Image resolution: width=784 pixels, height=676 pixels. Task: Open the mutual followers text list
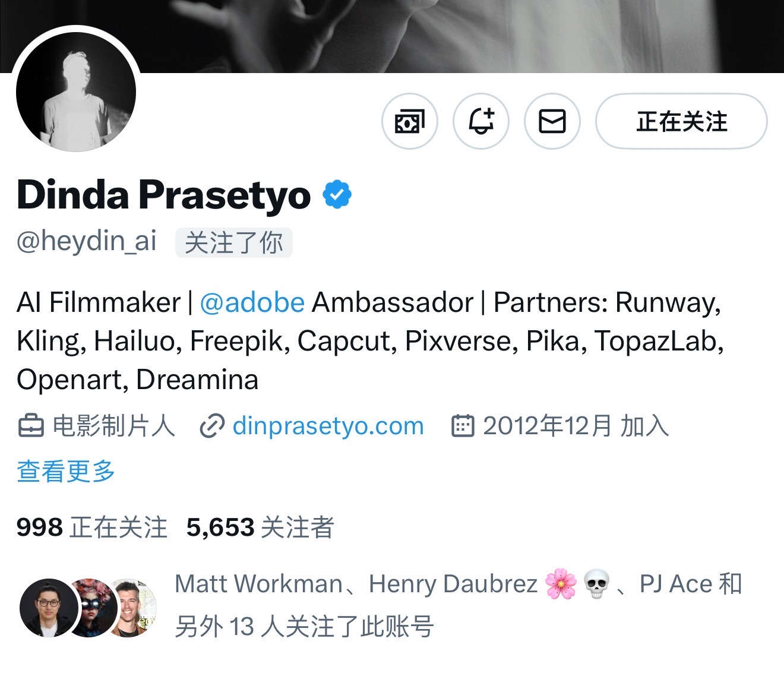(x=459, y=605)
